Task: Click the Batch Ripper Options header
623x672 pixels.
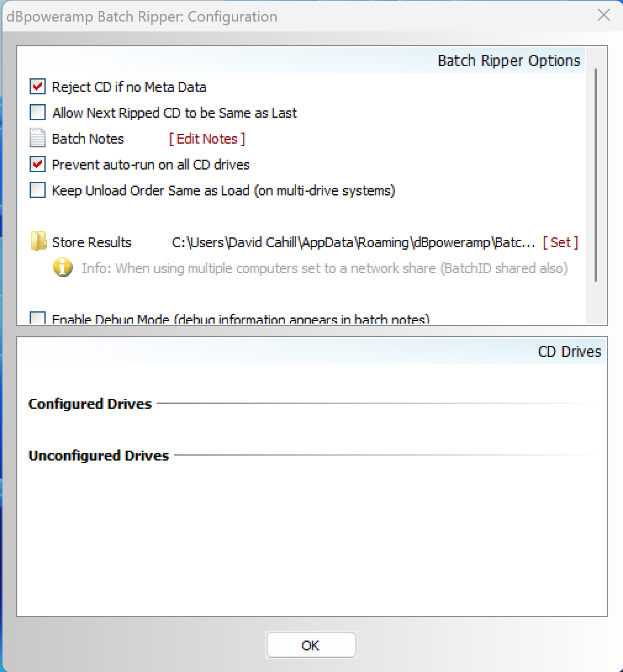Action: tap(508, 60)
